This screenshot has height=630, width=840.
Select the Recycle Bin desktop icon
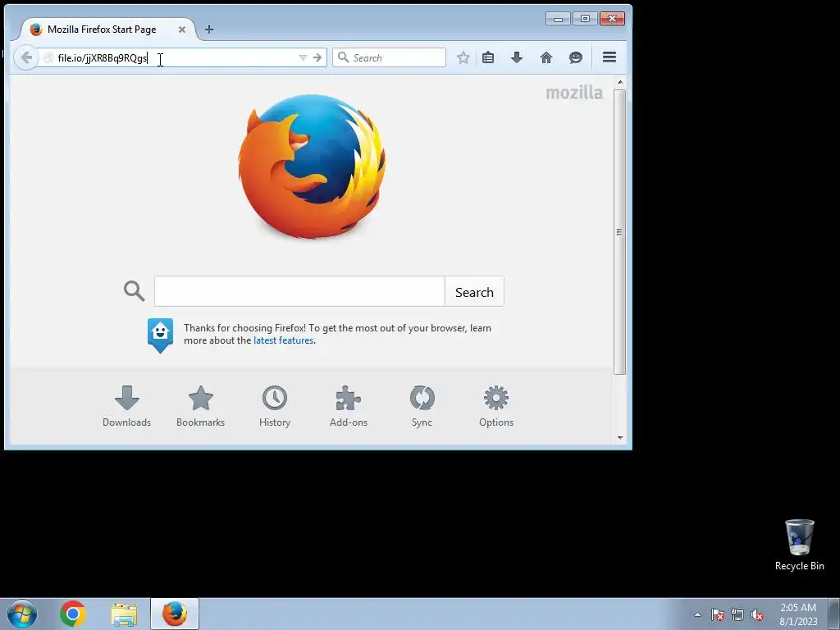click(x=799, y=545)
